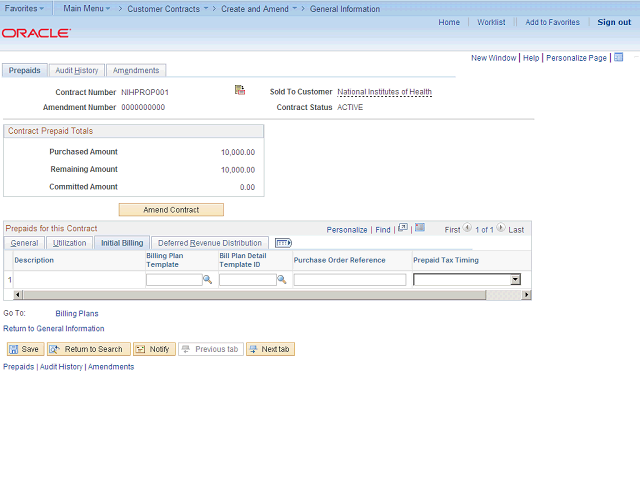Click Personalize Page link
Screen dimensions: 640x480
pos(576,58)
